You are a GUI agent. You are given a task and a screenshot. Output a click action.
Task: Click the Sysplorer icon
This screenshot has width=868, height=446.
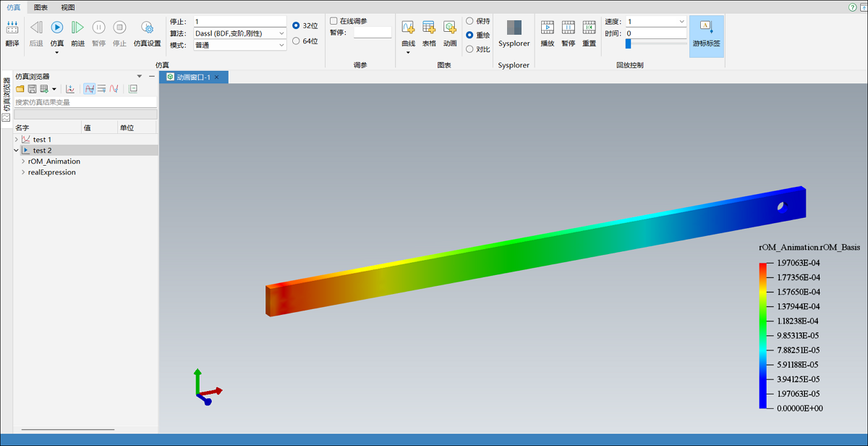click(514, 28)
